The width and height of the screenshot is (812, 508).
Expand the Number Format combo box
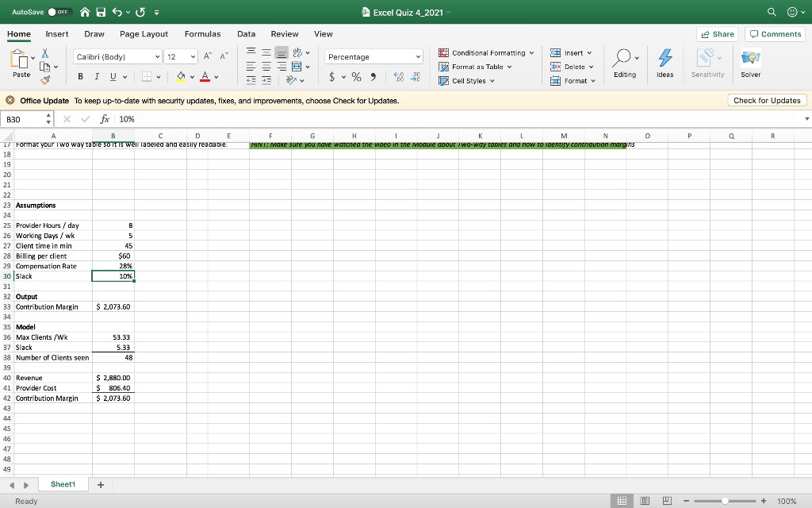coord(418,56)
